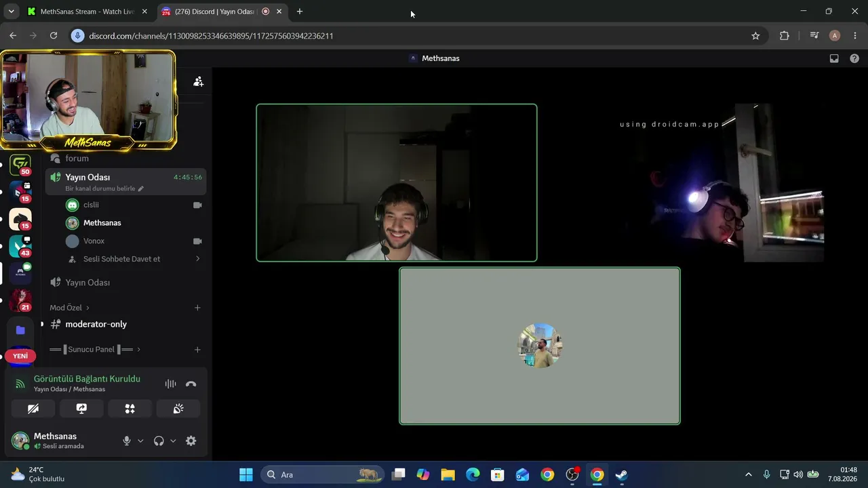
Task: Add a channel to Mod Özel
Action: pos(197,308)
